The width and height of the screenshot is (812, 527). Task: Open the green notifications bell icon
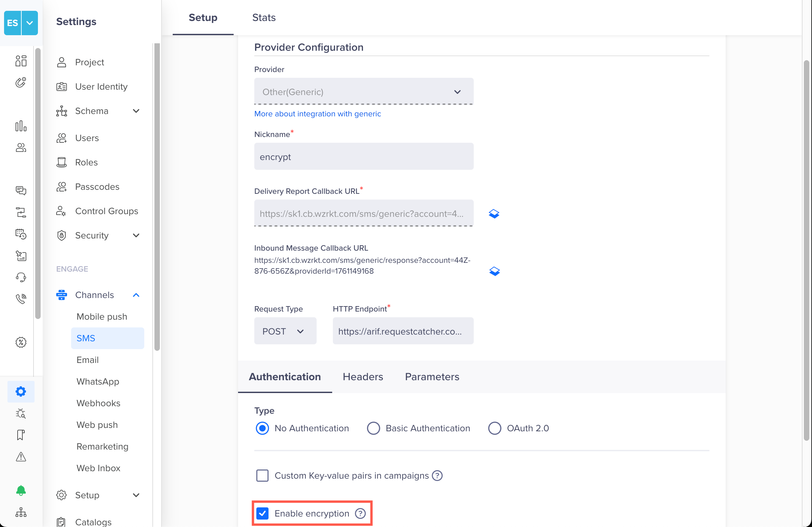pos(21,490)
